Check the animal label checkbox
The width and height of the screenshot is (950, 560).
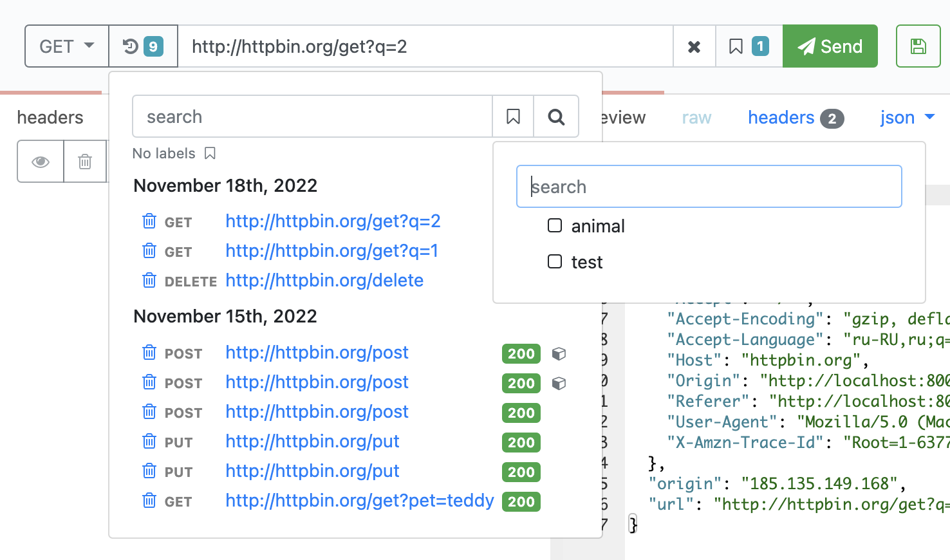point(554,225)
